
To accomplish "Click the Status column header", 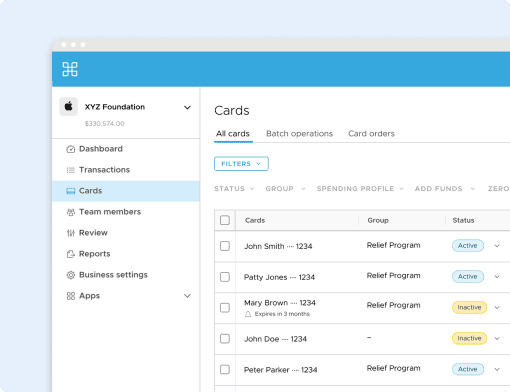I will click(463, 220).
